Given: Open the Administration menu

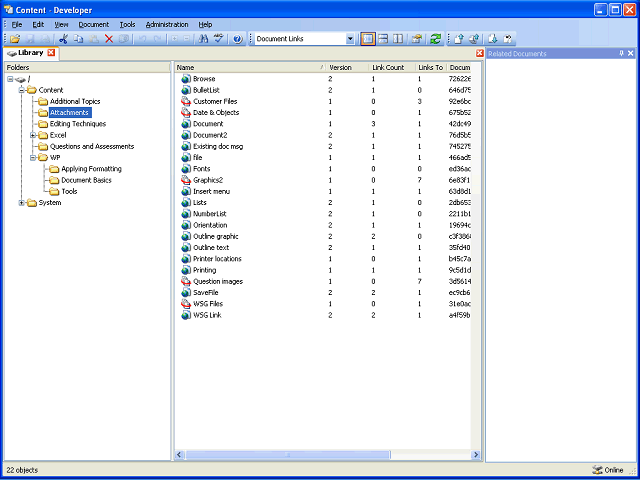Looking at the screenshot, I should click(x=167, y=24).
